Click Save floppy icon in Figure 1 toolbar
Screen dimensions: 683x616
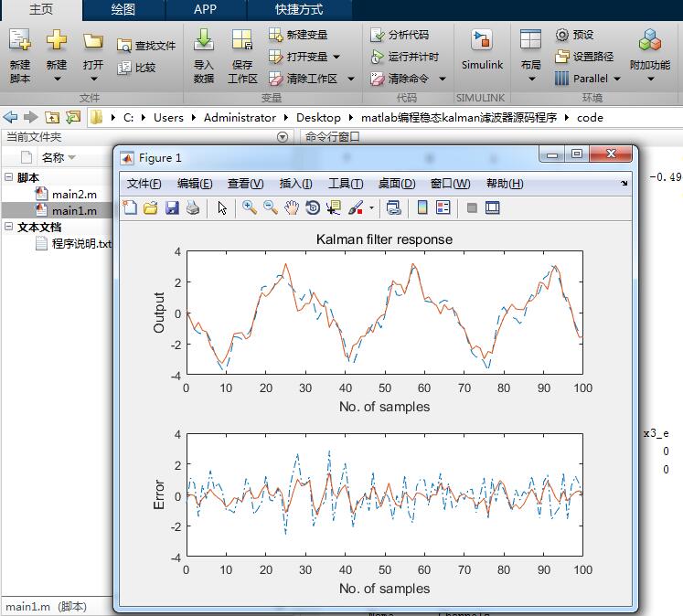(172, 207)
